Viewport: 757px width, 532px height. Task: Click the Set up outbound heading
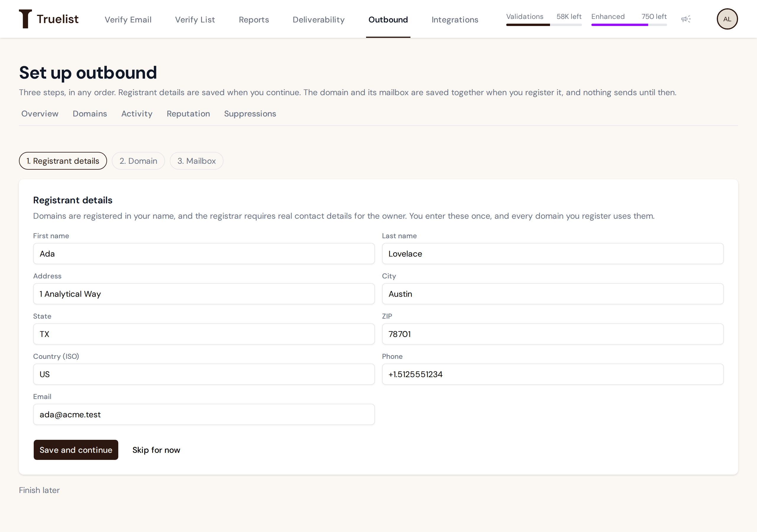tap(88, 73)
